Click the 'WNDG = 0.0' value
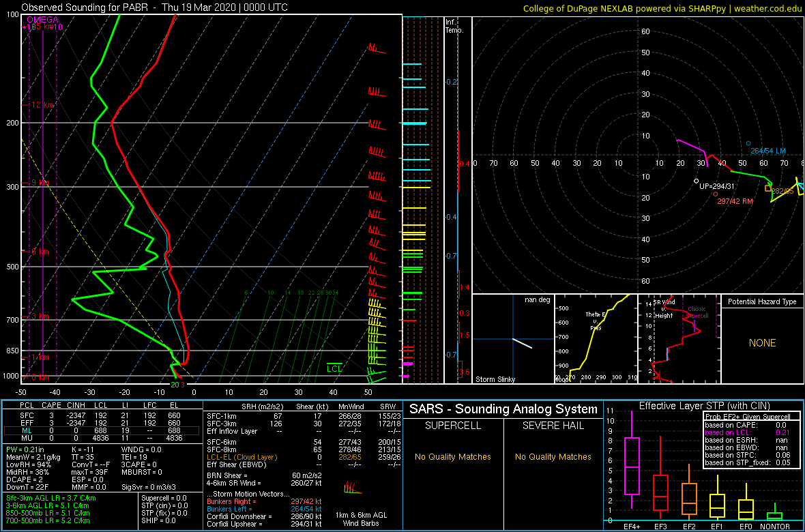 142,449
